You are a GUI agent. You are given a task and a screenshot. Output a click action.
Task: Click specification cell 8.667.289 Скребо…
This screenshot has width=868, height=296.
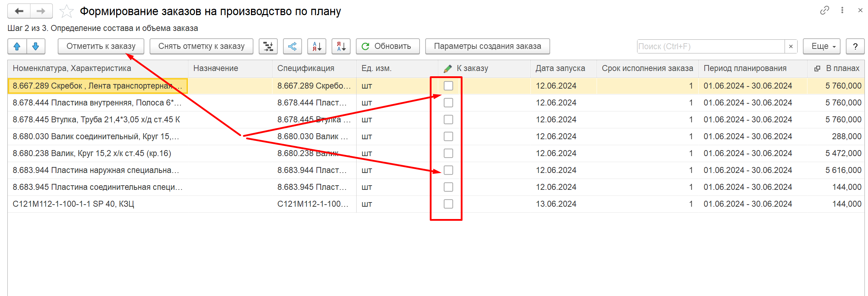[314, 86]
